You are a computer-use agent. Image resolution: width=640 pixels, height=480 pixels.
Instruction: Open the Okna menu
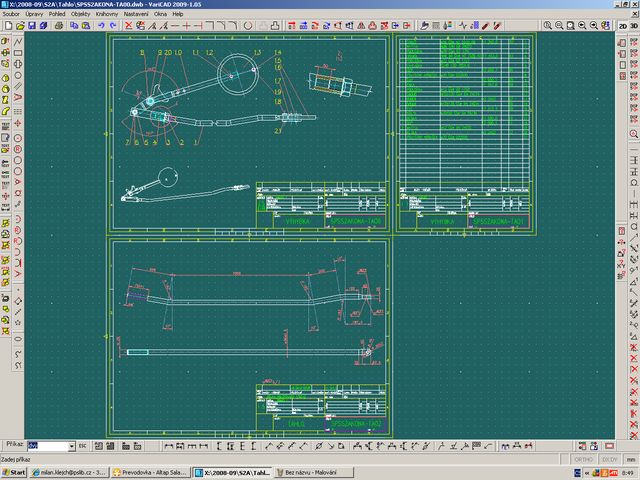tap(160, 14)
